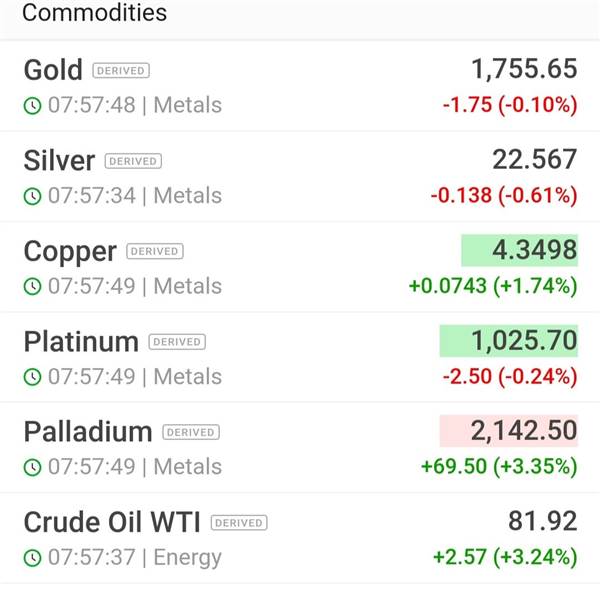Click the Commodities section header
The width and height of the screenshot is (600, 600).
point(95,12)
